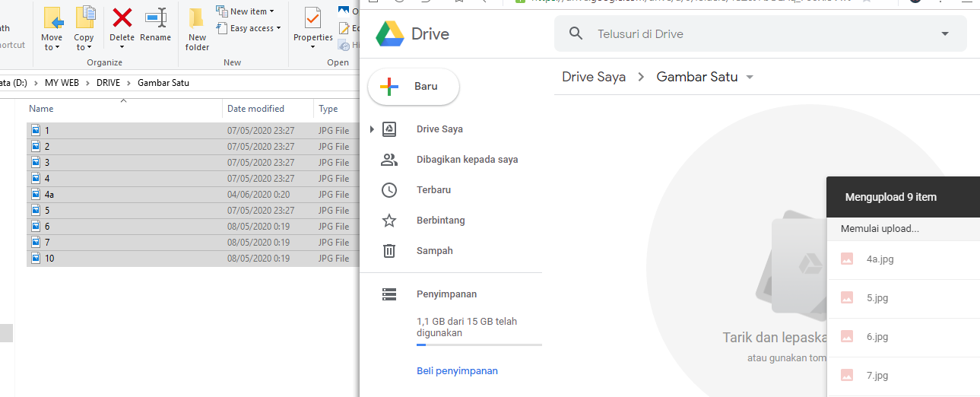Click the Telusuri di Drive search field
The width and height of the screenshot is (980, 397).
(760, 33)
